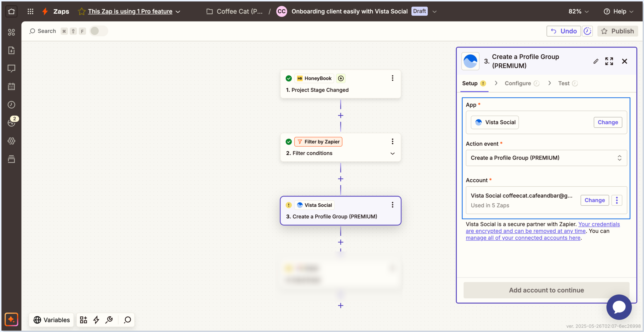Expand the Pro feature dropdown chevron
The width and height of the screenshot is (644, 332).
click(178, 12)
